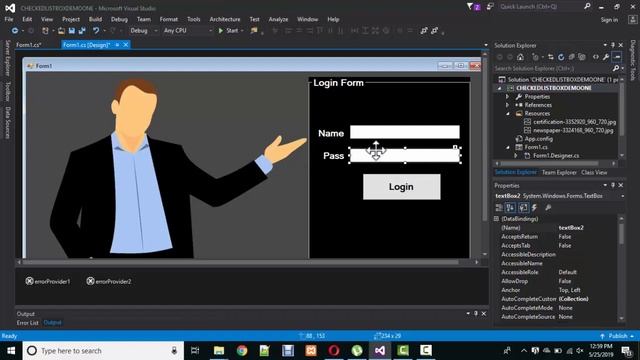Image resolution: width=640 pixels, height=360 pixels.
Task: Expand the (DataBindings) property group
Action: [496, 219]
